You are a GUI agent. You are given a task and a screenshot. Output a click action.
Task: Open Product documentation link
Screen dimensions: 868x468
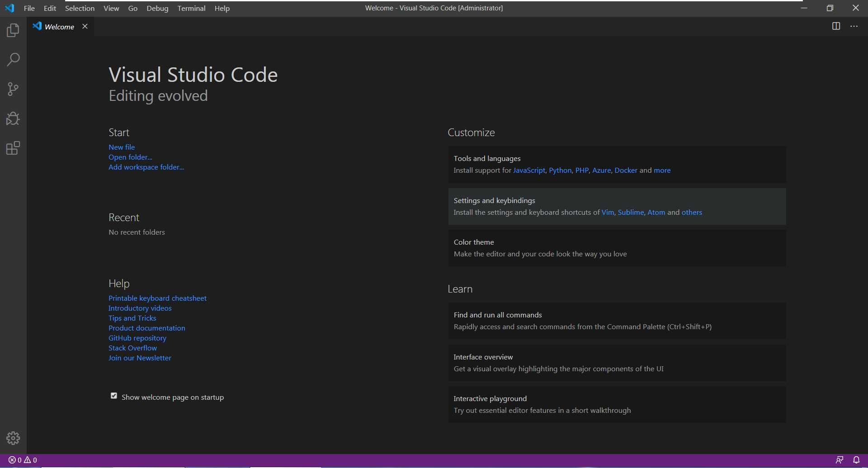pos(147,328)
